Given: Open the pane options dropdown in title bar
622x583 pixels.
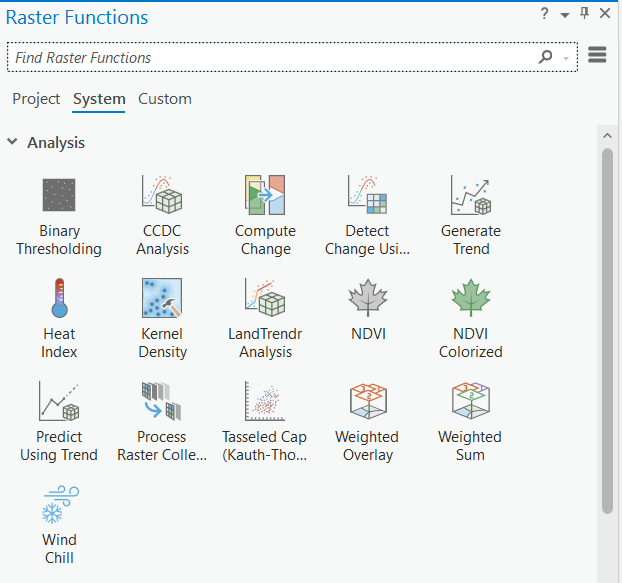Looking at the screenshot, I should click(565, 15).
